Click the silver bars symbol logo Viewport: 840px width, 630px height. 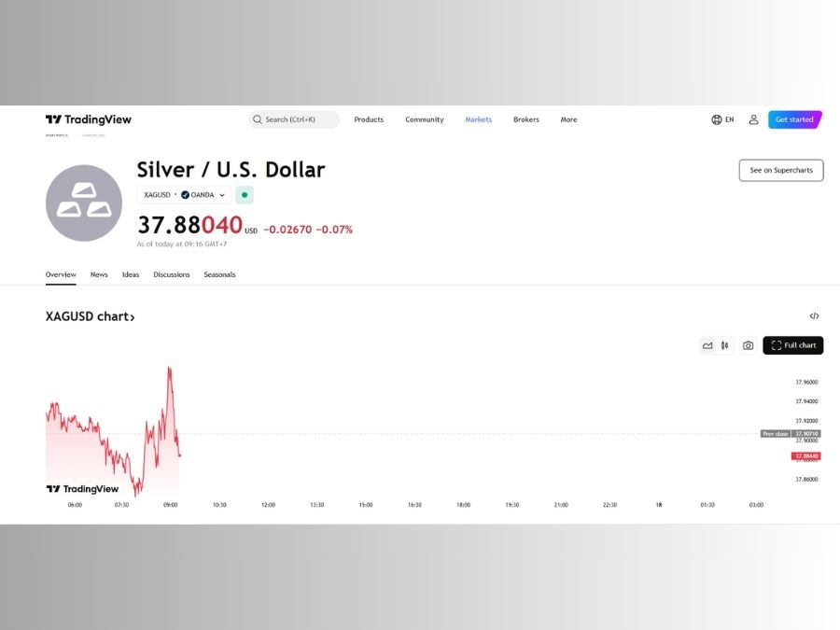click(x=84, y=203)
